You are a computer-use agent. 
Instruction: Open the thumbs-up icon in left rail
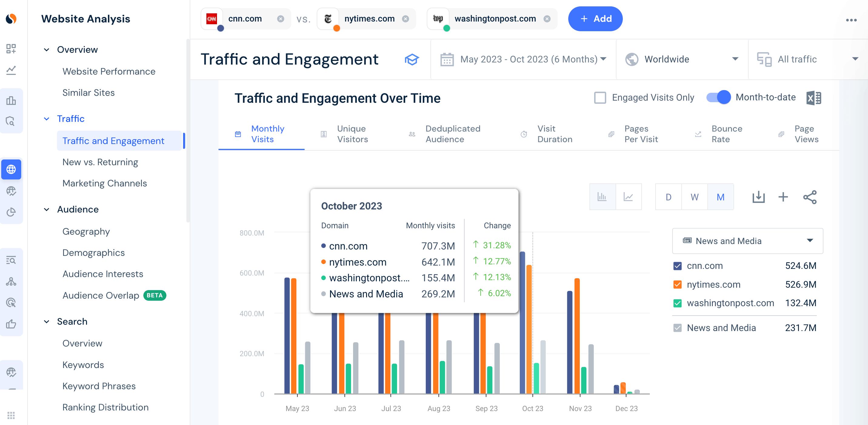pos(11,324)
